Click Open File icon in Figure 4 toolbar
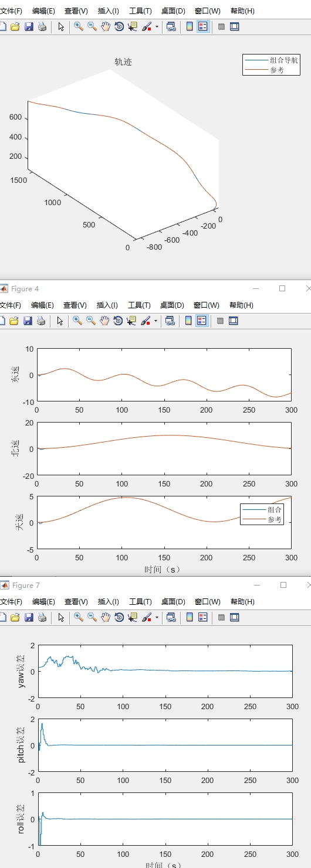This screenshot has height=868, width=311. pos(15,321)
